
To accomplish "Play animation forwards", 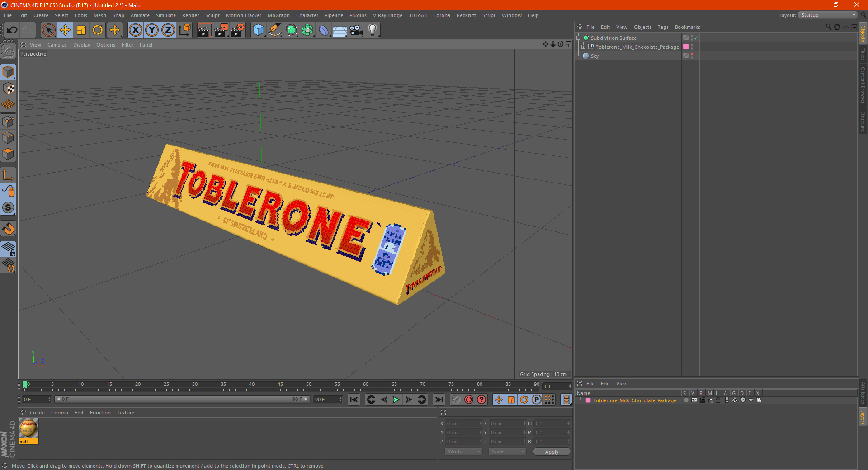I will [396, 399].
